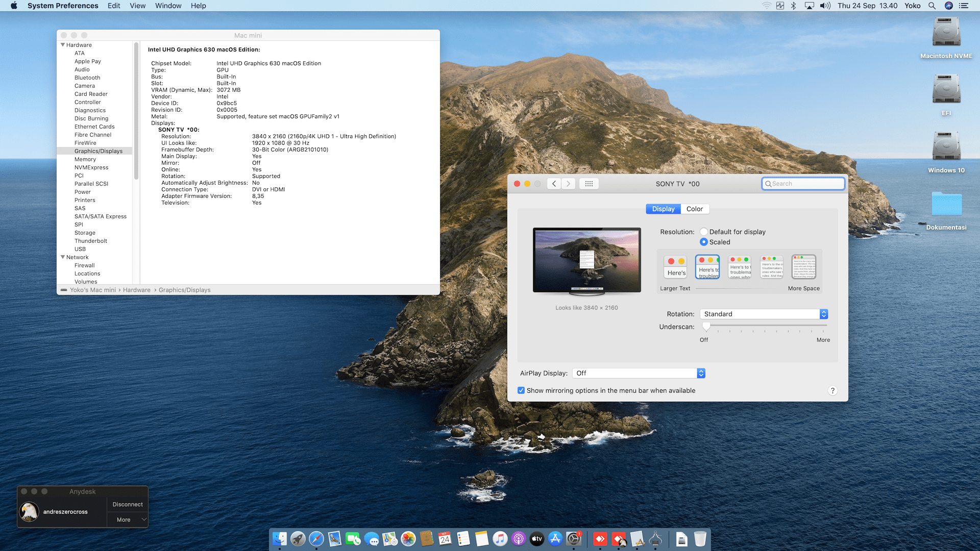Open Podcasts app in the dock
Screen dimensions: 980x551
pyautogui.click(x=519, y=539)
